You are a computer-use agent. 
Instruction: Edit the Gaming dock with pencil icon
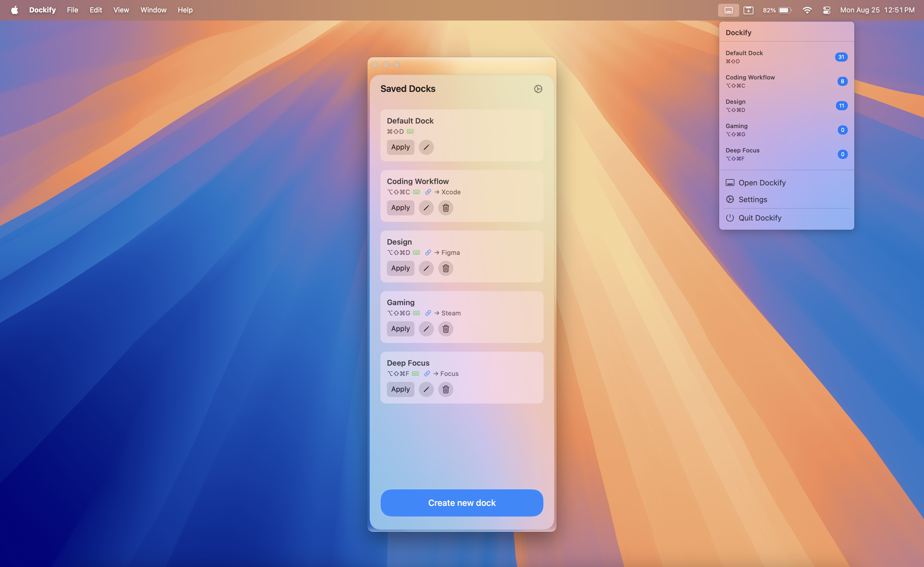(426, 329)
